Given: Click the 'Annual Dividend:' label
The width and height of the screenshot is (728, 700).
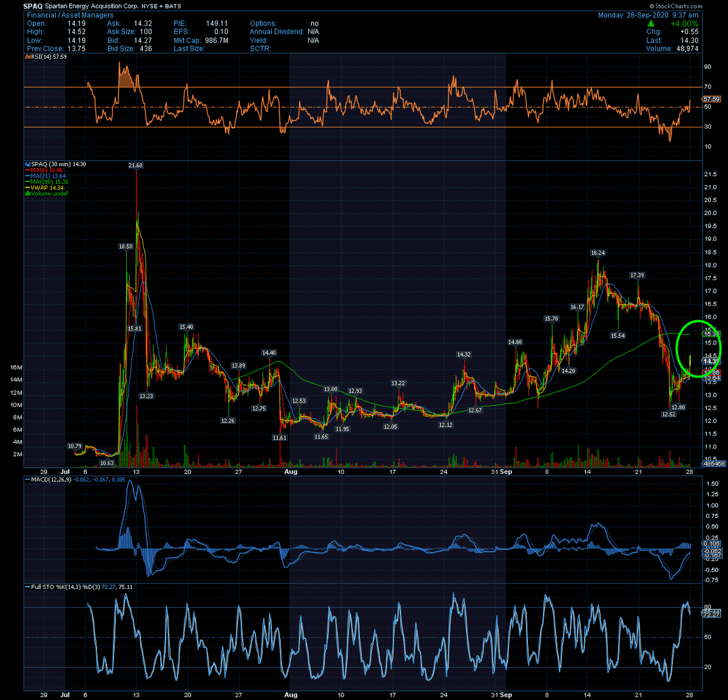Looking at the screenshot, I should (276, 32).
